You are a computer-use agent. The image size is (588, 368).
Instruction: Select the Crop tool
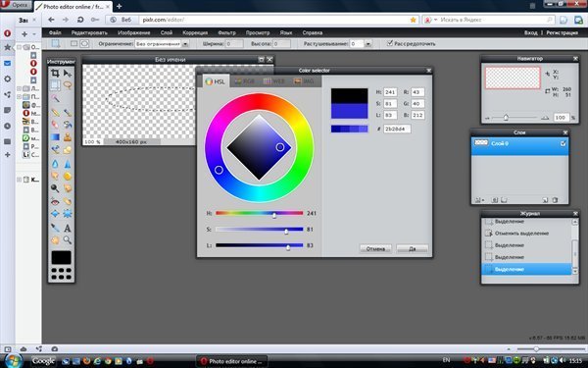point(55,73)
